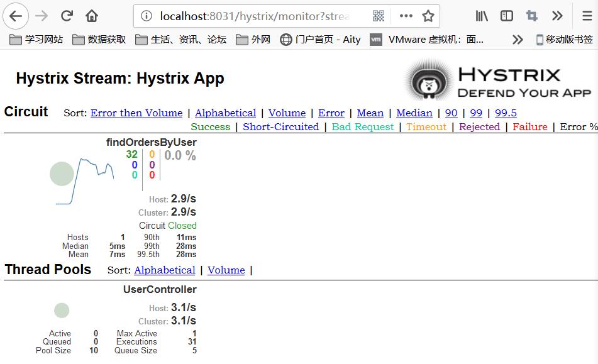Viewport: 598px width, 364px height.
Task: Click the findOrdersByUser green health circle
Action: tap(62, 174)
